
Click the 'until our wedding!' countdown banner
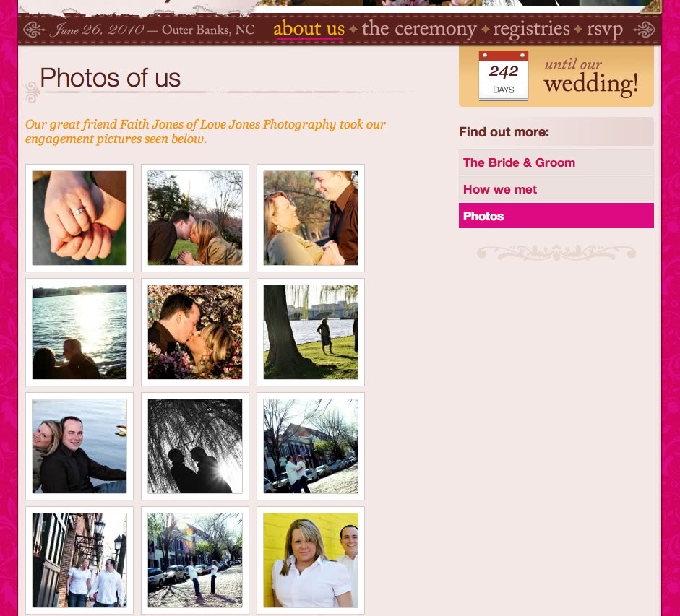tap(556, 77)
